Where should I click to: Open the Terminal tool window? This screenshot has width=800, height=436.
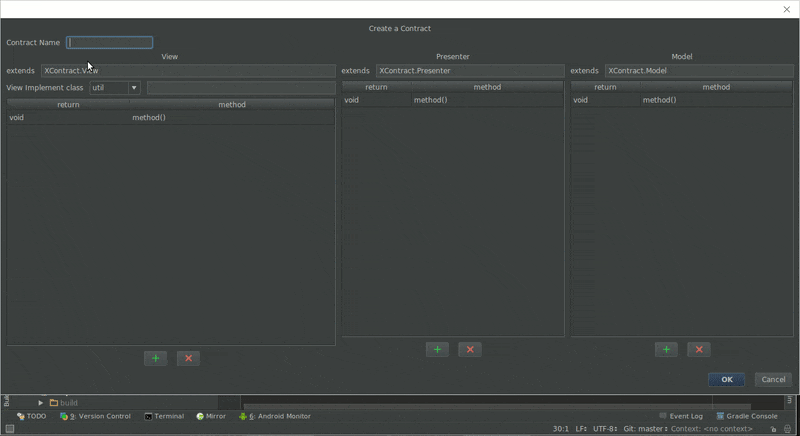164,416
